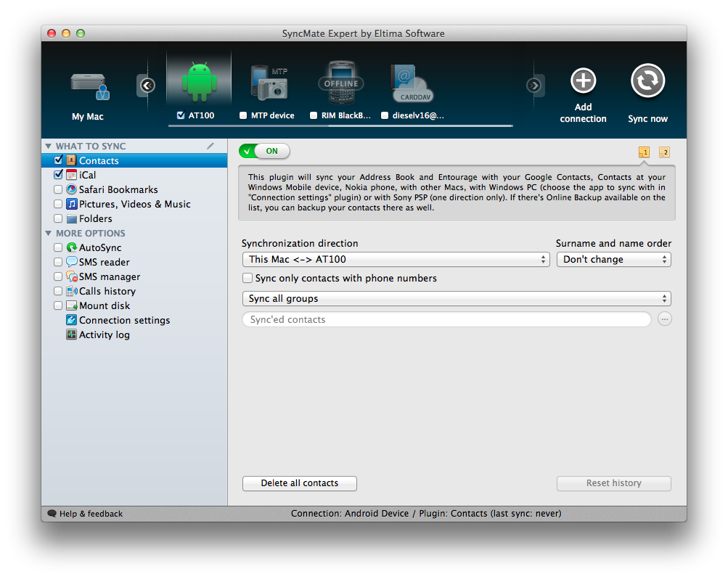Check the Safari Bookmarks checkbox
The height and width of the screenshot is (579, 728).
click(58, 189)
